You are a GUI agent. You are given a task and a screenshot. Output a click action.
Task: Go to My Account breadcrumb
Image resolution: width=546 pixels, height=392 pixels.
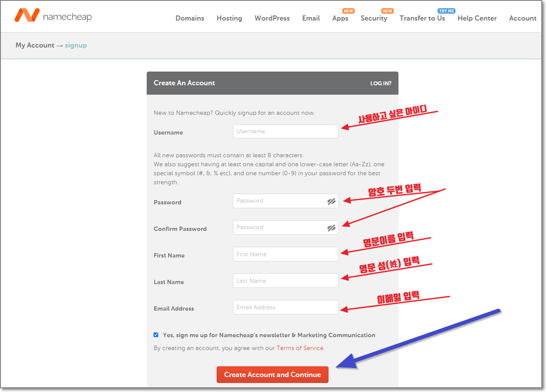pyautogui.click(x=35, y=45)
